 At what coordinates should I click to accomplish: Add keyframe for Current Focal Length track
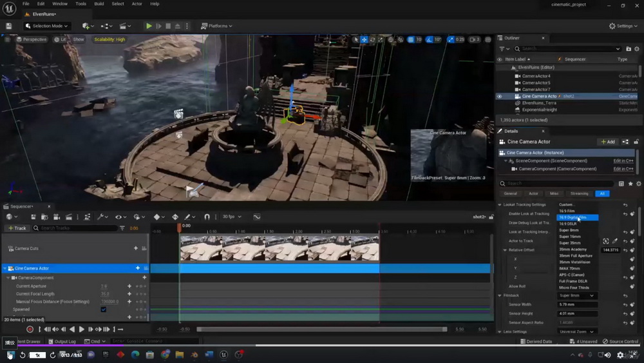pyautogui.click(x=129, y=294)
